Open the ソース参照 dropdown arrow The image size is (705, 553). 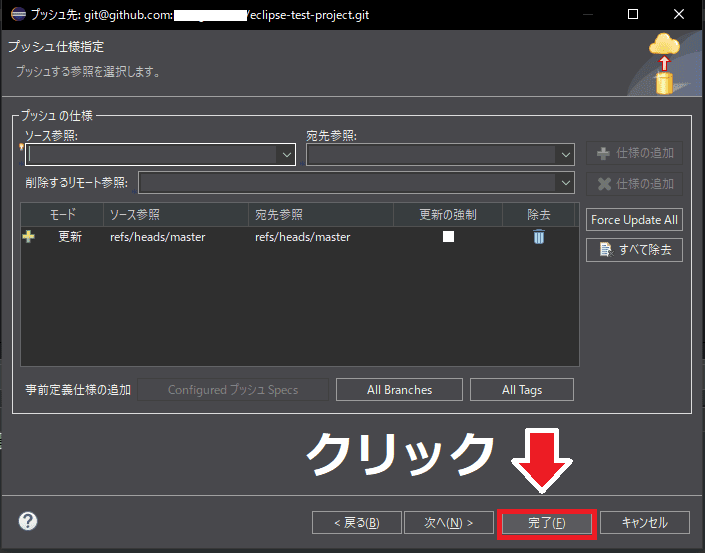287,154
